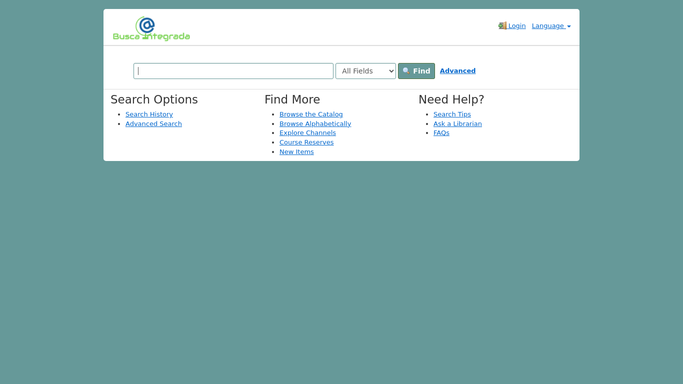Viewport: 683px width, 384px height.
Task: Select Browse the Catalog
Action: pyautogui.click(x=311, y=114)
